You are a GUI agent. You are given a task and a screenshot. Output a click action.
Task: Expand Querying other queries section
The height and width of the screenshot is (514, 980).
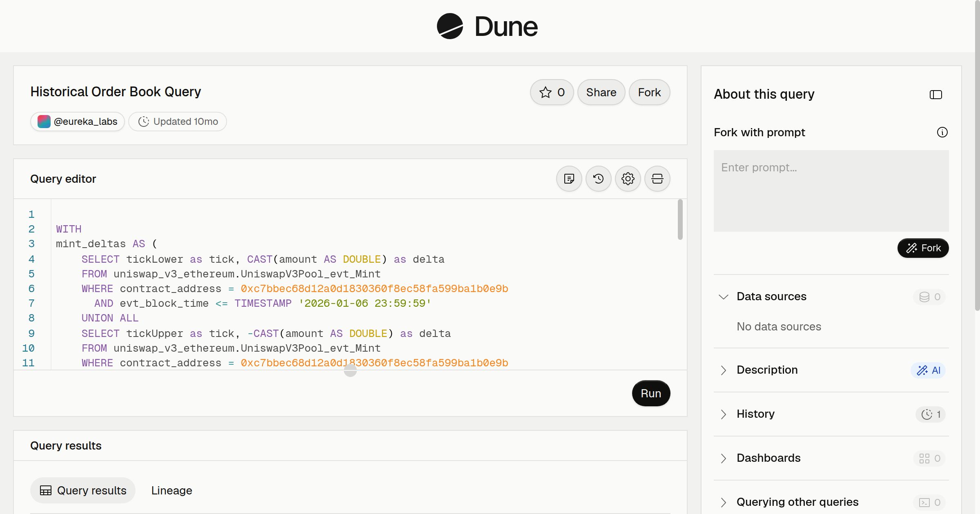(723, 502)
